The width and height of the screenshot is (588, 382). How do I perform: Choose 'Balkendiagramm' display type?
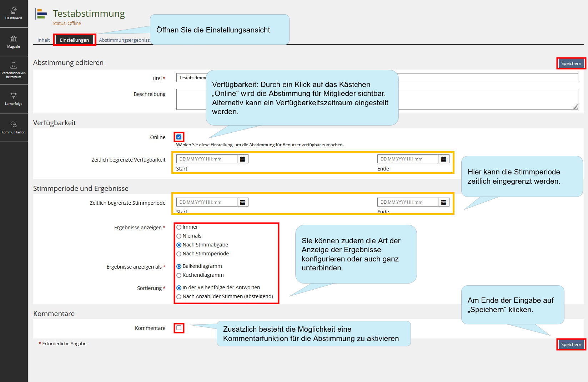tap(179, 266)
